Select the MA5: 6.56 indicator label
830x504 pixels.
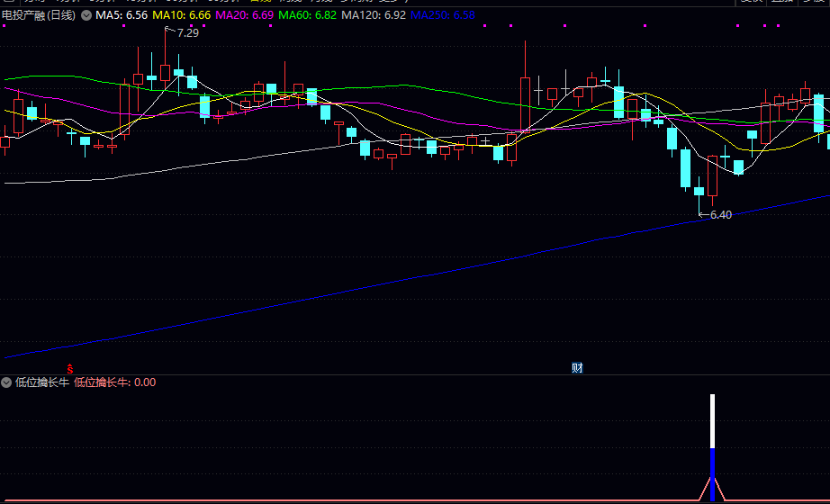pyautogui.click(x=122, y=15)
